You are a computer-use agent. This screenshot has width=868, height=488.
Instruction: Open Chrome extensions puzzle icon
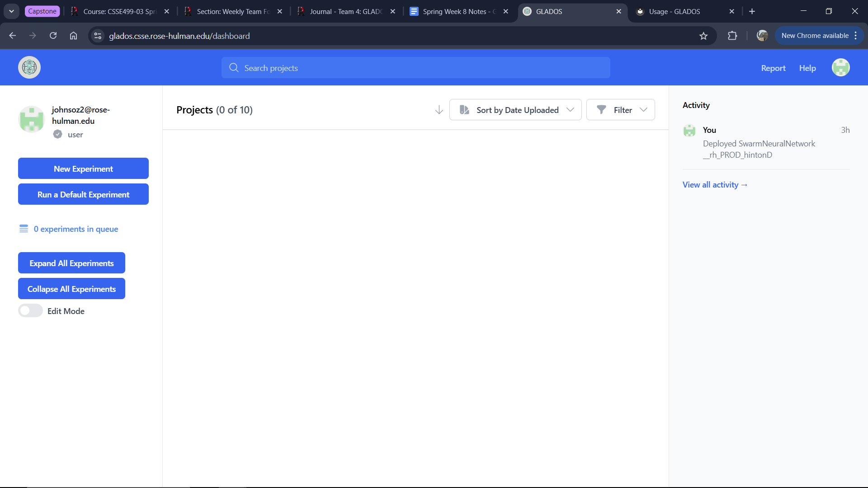coord(732,36)
